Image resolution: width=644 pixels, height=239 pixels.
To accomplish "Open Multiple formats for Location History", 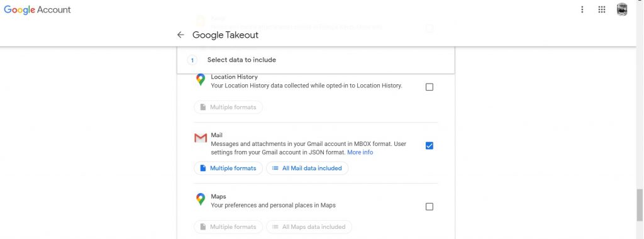I will (228, 107).
